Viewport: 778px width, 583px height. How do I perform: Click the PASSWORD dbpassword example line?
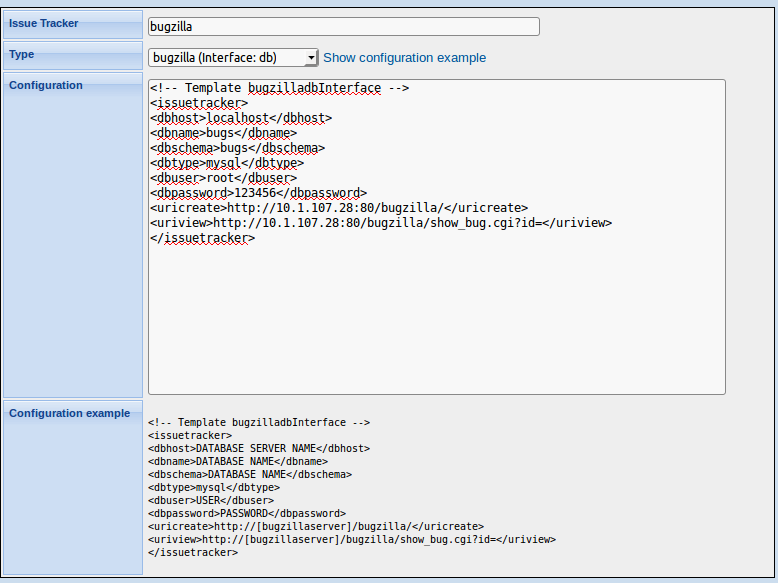[x=247, y=513]
